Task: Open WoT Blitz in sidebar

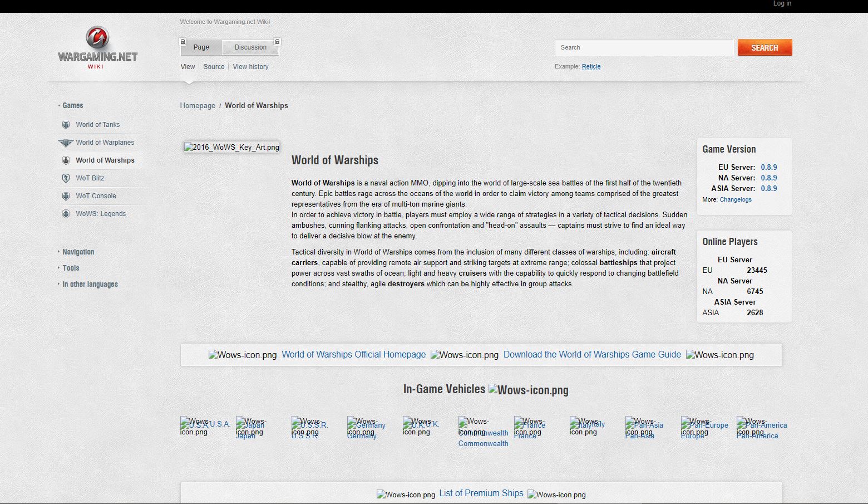Action: (x=90, y=178)
